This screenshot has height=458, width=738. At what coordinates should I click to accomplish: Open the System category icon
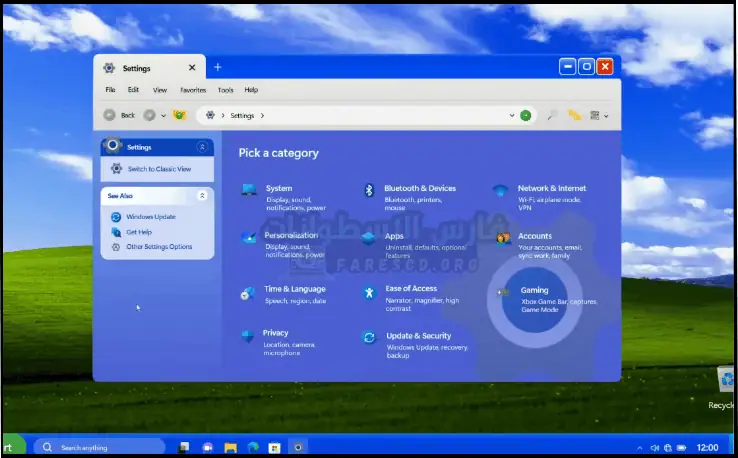(x=249, y=189)
